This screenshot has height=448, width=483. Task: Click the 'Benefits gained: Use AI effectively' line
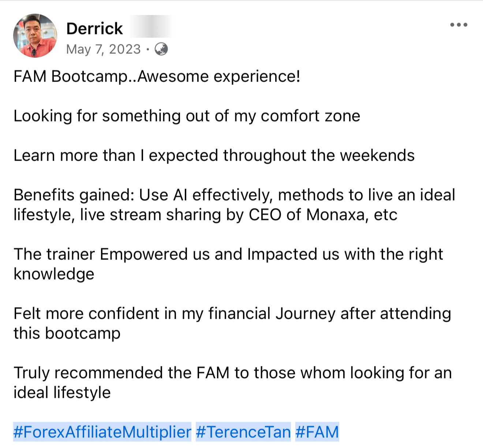click(x=234, y=195)
